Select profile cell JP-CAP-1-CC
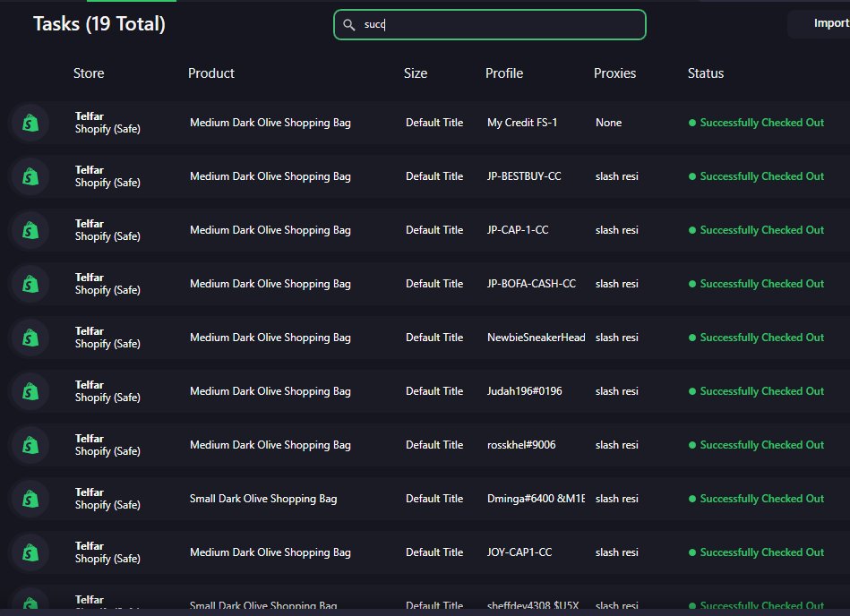850x616 pixels. coord(518,230)
